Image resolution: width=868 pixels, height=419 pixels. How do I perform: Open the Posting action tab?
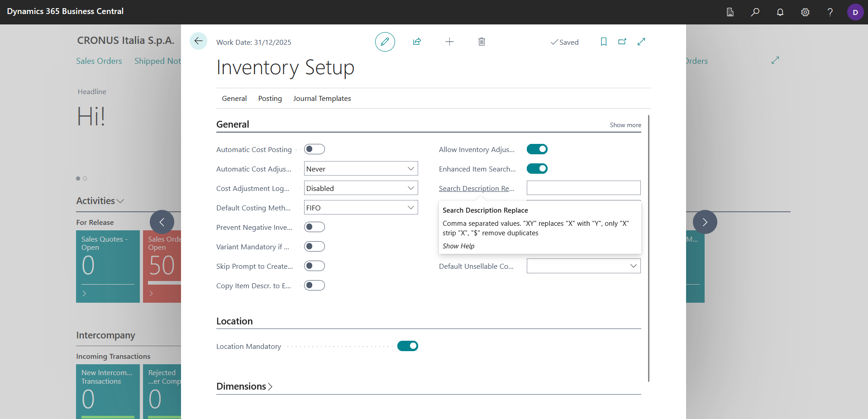(x=270, y=99)
